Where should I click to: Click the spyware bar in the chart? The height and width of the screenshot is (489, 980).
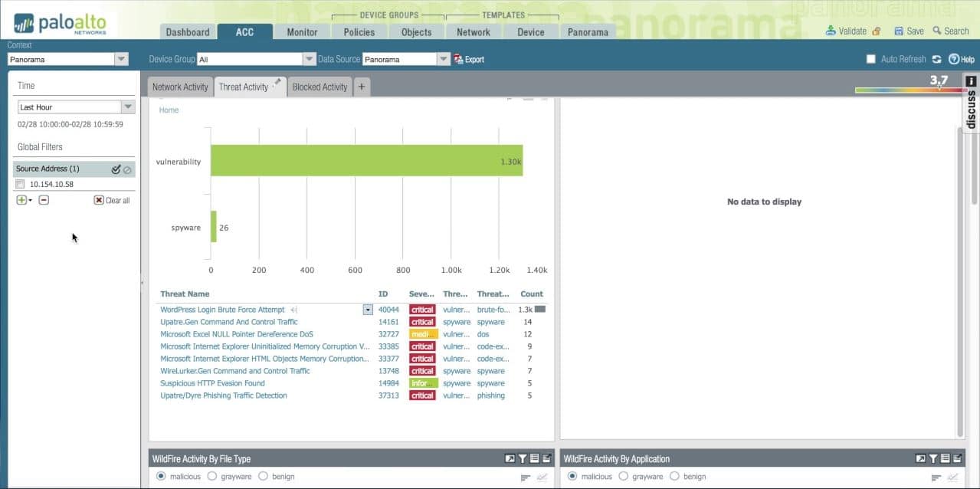pyautogui.click(x=214, y=227)
